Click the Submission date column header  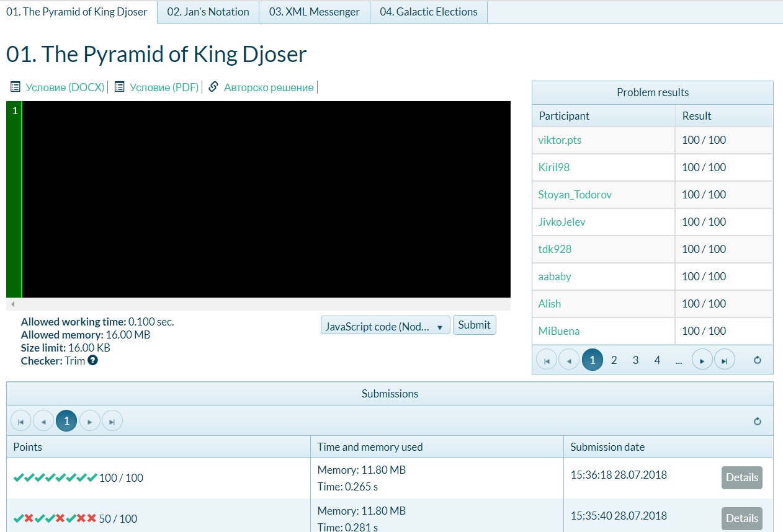click(668, 446)
